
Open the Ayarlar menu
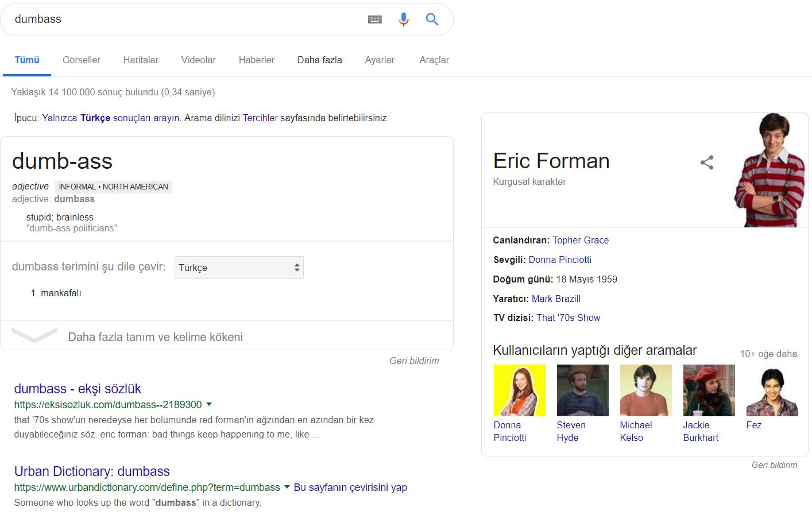[379, 60]
